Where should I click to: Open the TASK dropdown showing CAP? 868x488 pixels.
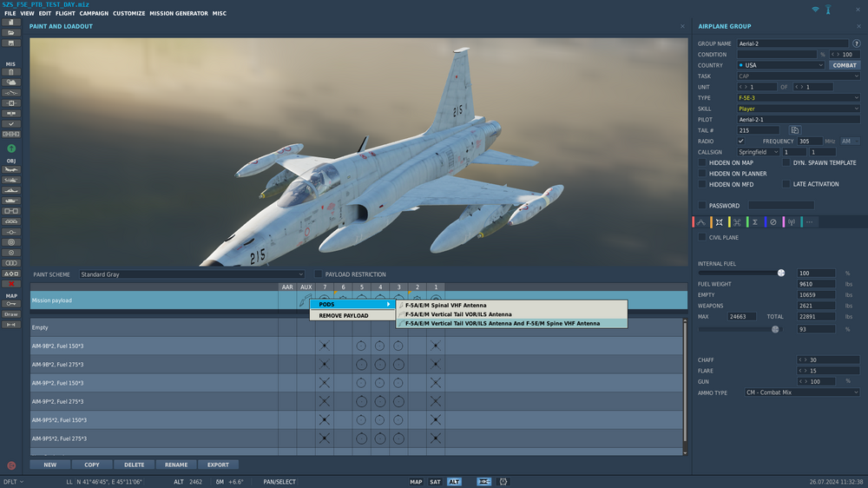(799, 76)
